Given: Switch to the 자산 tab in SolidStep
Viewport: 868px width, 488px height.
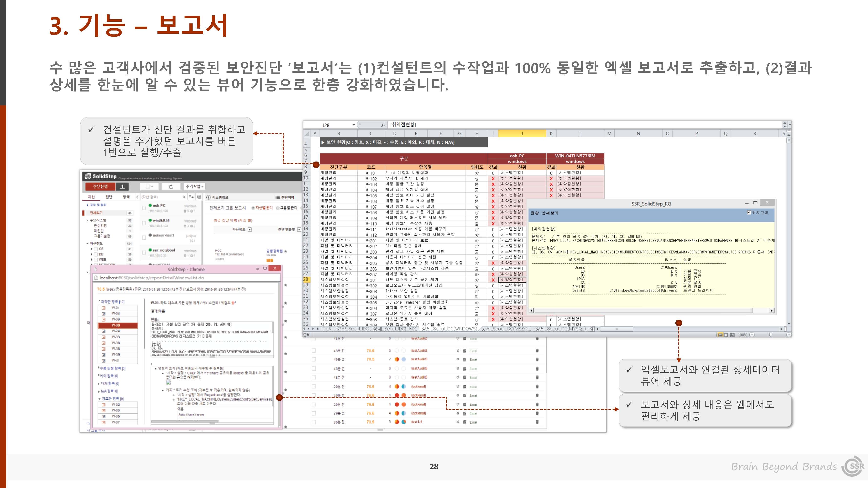Looking at the screenshot, I should [91, 197].
